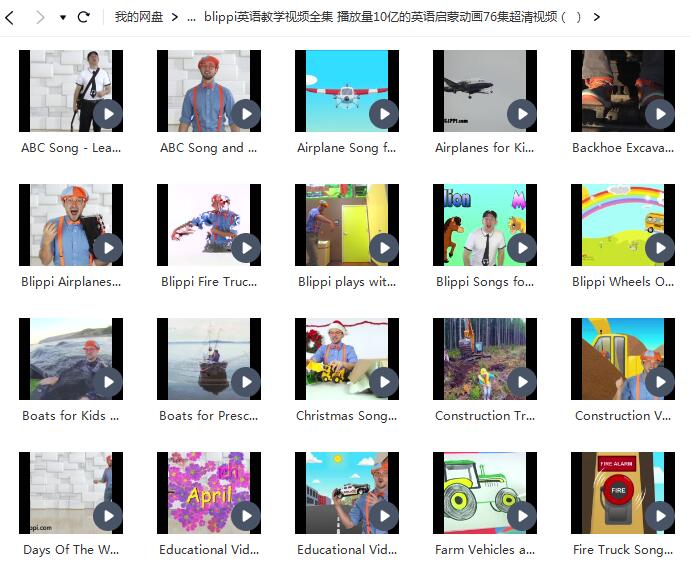Play the Days Of The W... video
The width and height of the screenshot is (690, 567).
[x=108, y=516]
